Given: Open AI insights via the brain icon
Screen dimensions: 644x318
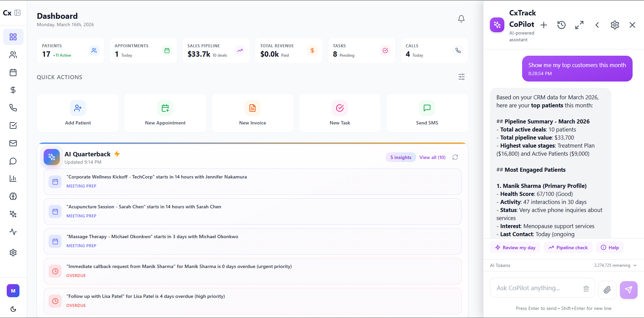Looking at the screenshot, I should pyautogui.click(x=13, y=196).
